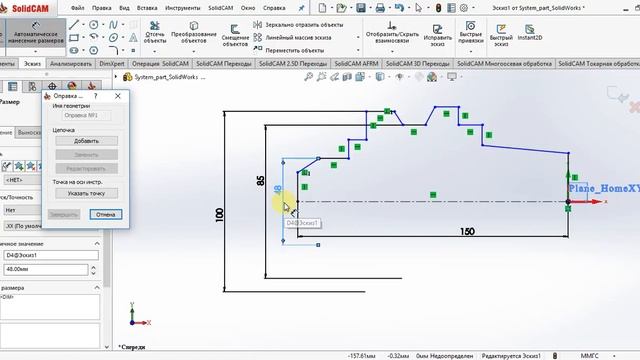Viewport: 640px width, 360px height.
Task: Open the Справка menu
Action: click(274, 8)
